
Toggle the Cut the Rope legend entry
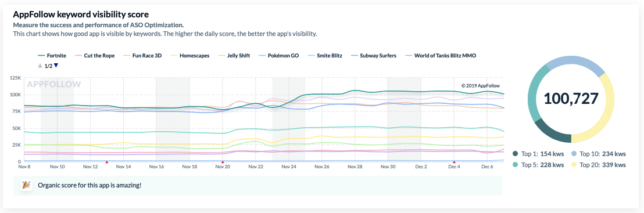pos(95,55)
